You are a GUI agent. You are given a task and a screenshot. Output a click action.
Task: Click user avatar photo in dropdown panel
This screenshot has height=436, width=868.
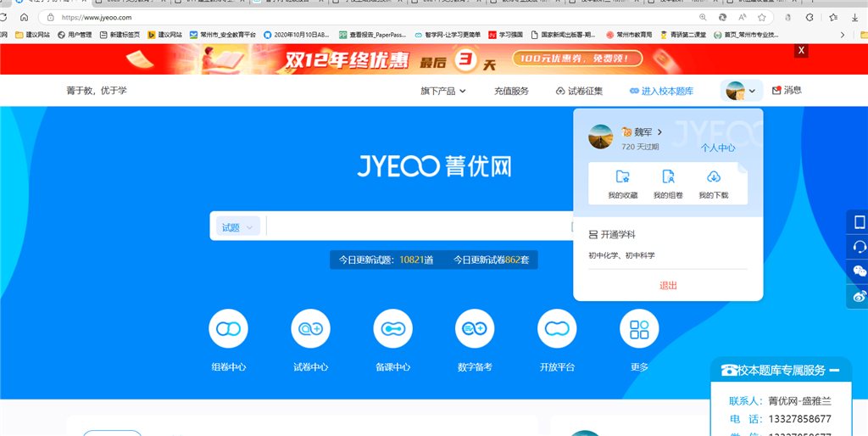pyautogui.click(x=601, y=137)
